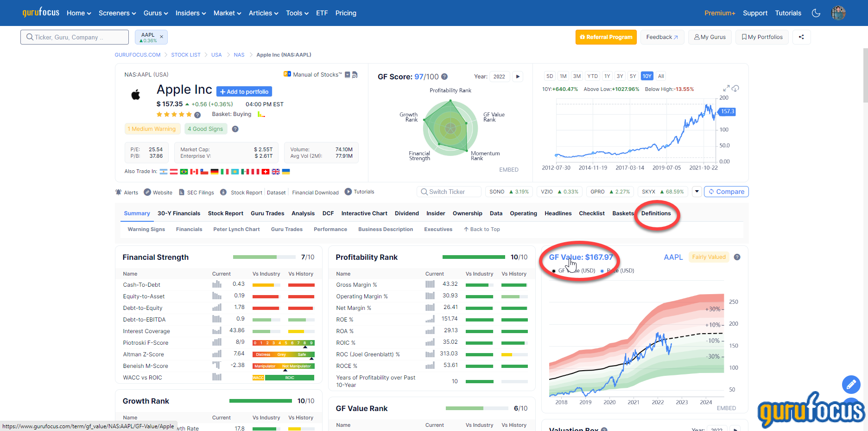
Task: Click the star rating help icon
Action: click(x=197, y=115)
